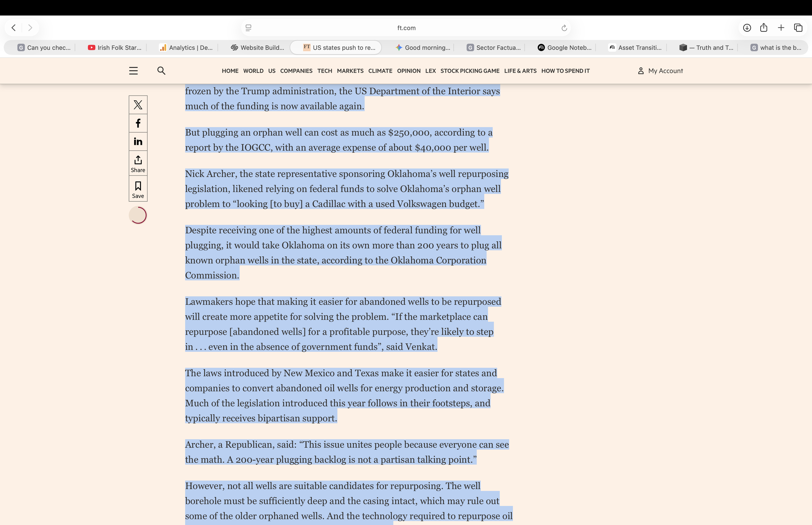This screenshot has height=525, width=812.
Task: Click the paragraph starting 'The laws introduced by New Mexico'
Action: pos(344,396)
